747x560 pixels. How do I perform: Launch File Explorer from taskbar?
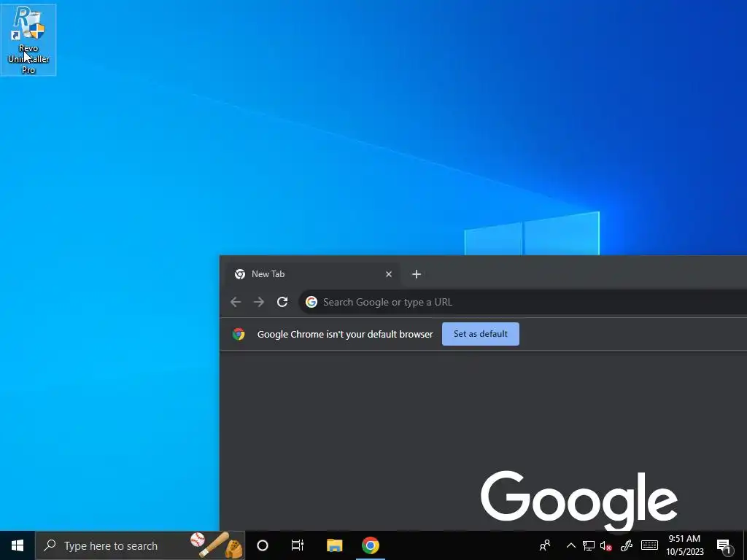(x=334, y=545)
